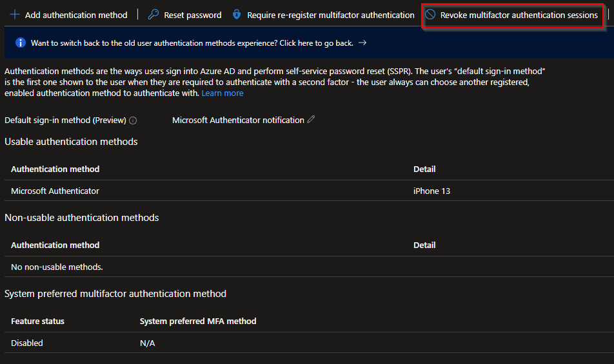
Task: Click the info icon next to Default sign-in method
Action: click(x=133, y=120)
